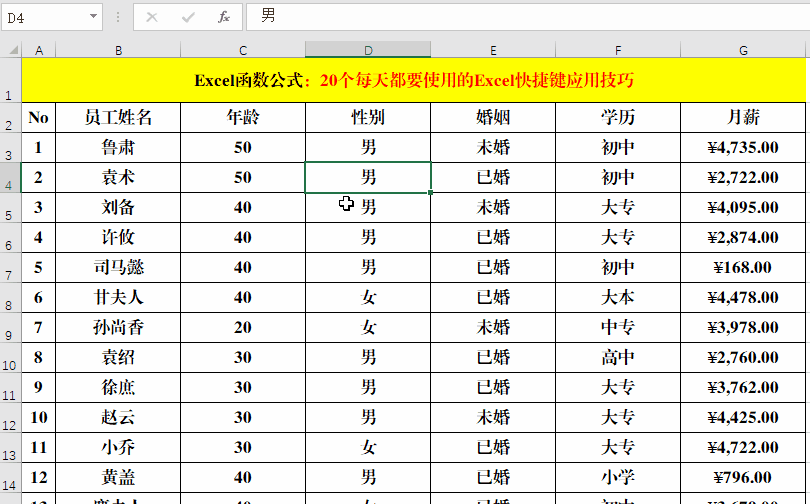This screenshot has height=504, width=810.
Task: Select column B header
Action: (x=118, y=50)
